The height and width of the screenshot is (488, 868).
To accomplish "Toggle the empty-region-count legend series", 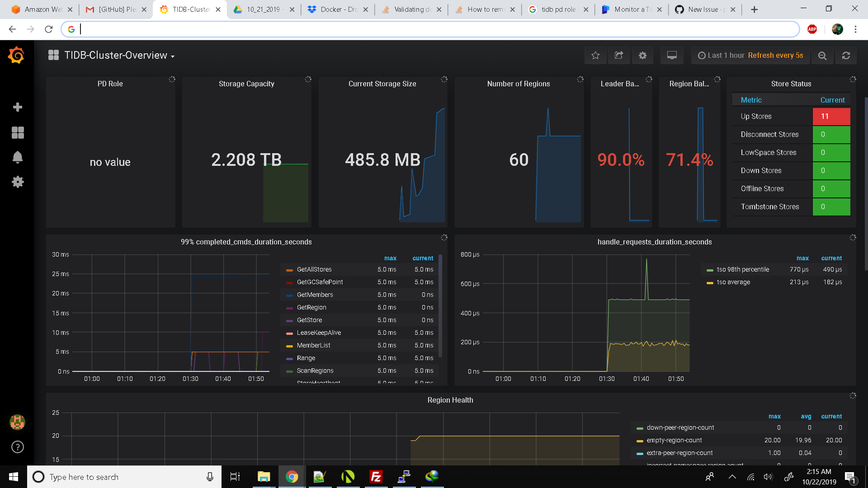I will pos(674,440).
